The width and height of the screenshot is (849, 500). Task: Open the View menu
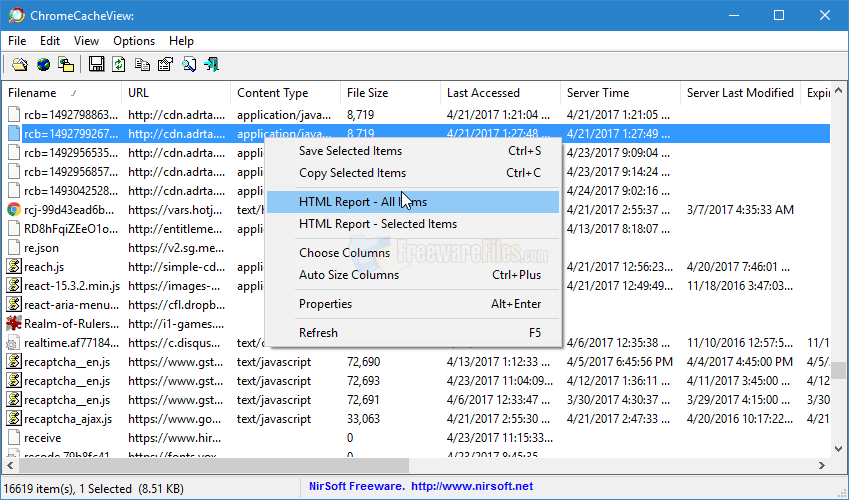(86, 41)
